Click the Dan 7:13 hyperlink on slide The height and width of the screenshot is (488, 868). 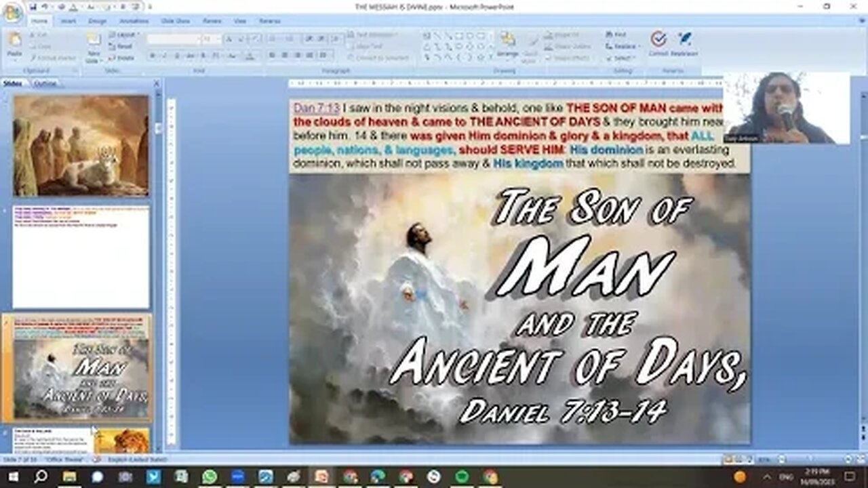click(x=316, y=108)
